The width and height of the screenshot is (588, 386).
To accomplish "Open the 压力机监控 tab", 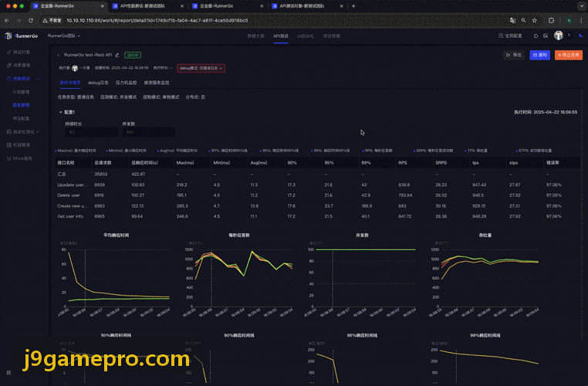I will [126, 83].
